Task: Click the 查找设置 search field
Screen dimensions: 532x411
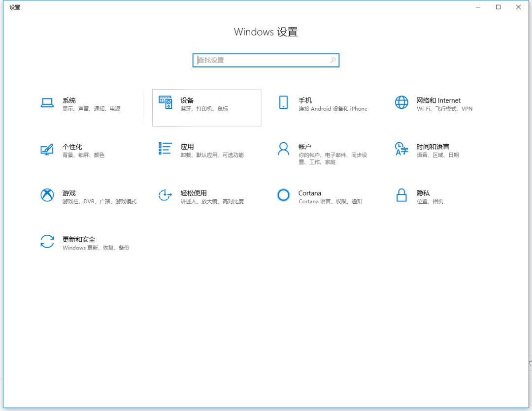Action: [x=266, y=61]
